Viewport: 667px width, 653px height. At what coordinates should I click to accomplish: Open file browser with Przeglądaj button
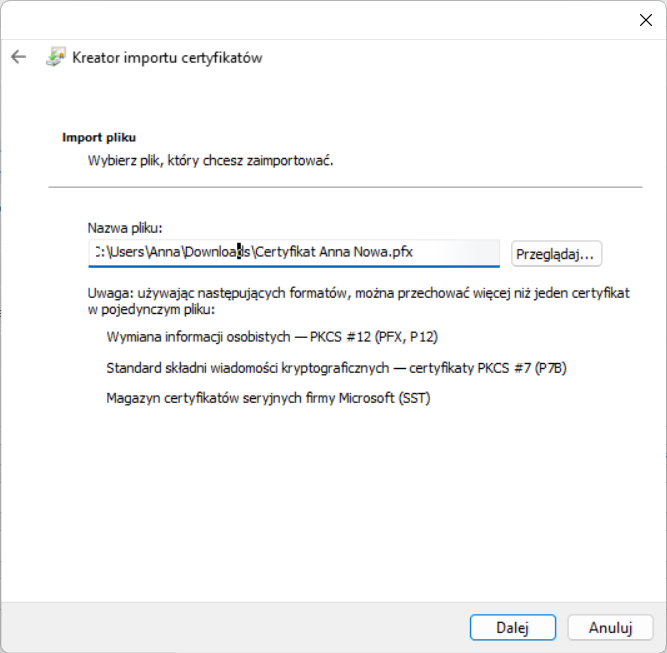(556, 254)
